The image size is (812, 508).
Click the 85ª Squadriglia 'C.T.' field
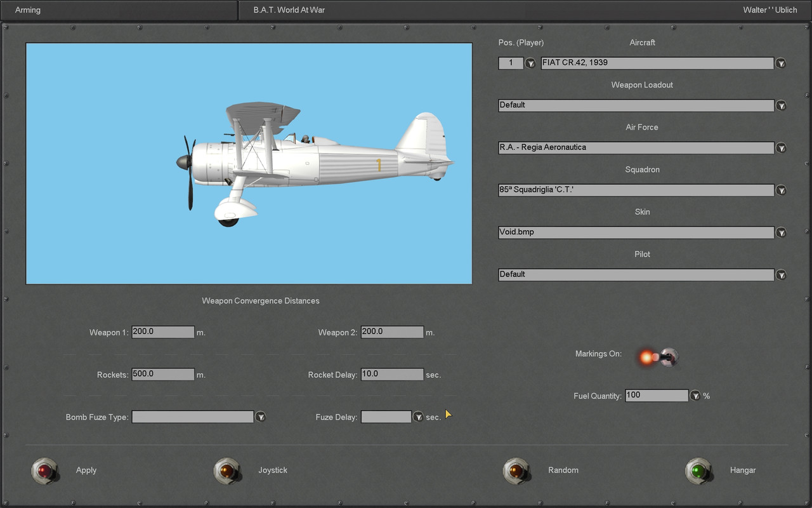636,190
